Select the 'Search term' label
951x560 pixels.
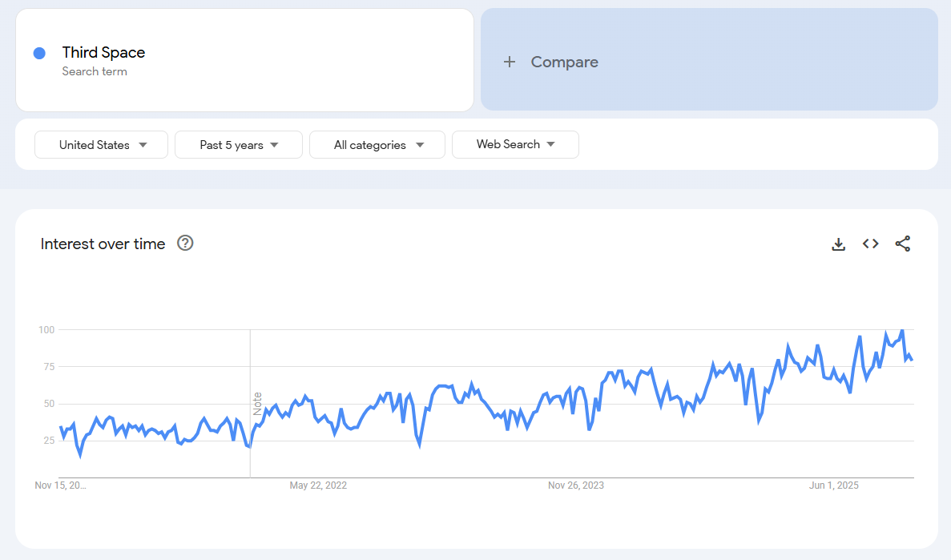(95, 71)
